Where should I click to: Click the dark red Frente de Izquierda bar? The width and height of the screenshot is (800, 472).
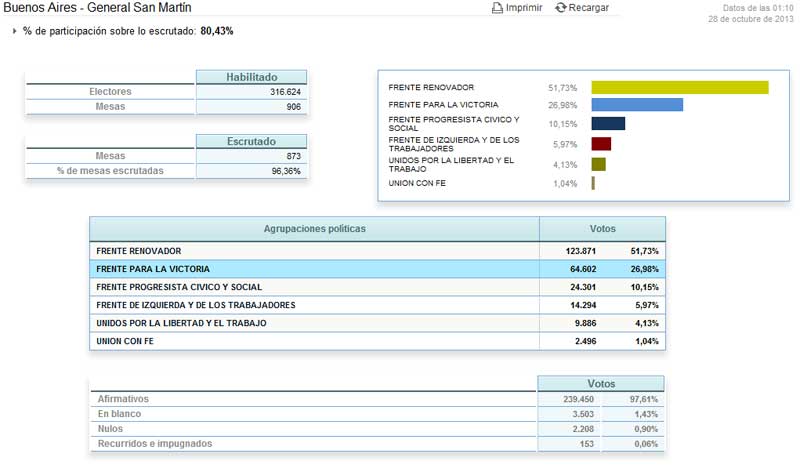pyautogui.click(x=601, y=144)
